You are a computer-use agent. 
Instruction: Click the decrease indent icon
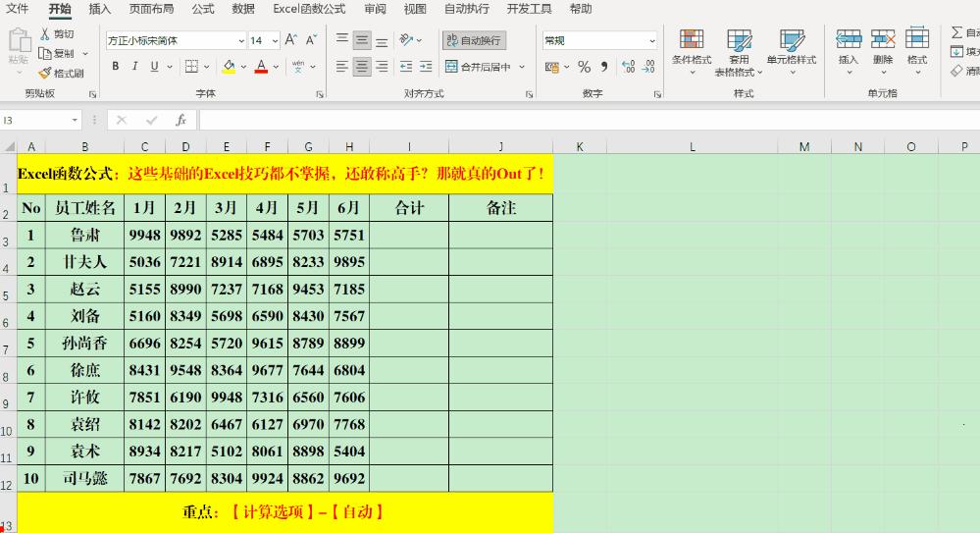coord(406,67)
